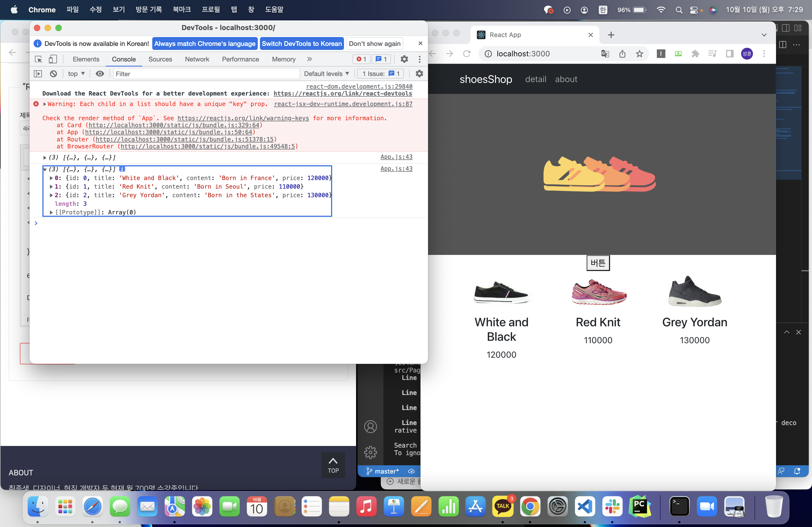
Task: Open Visual Studio Code from the Dock
Action: click(585, 507)
